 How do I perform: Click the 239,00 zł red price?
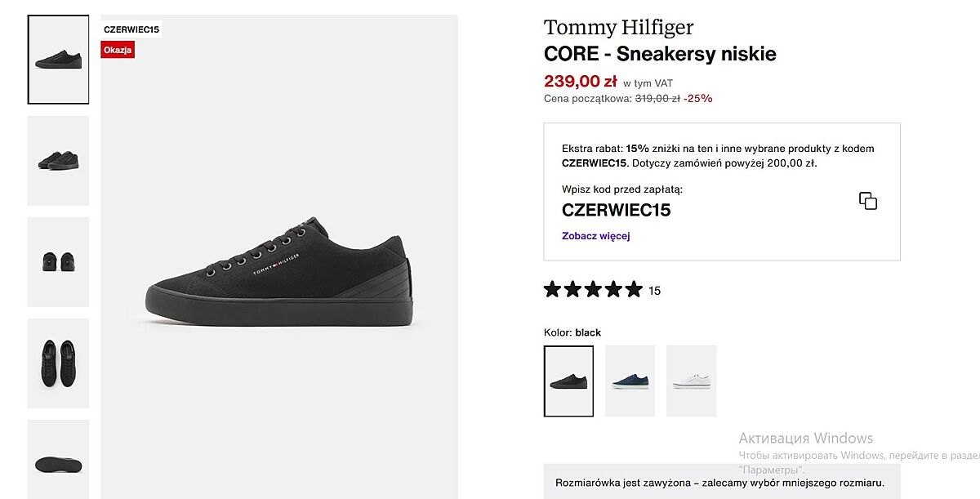(x=580, y=81)
